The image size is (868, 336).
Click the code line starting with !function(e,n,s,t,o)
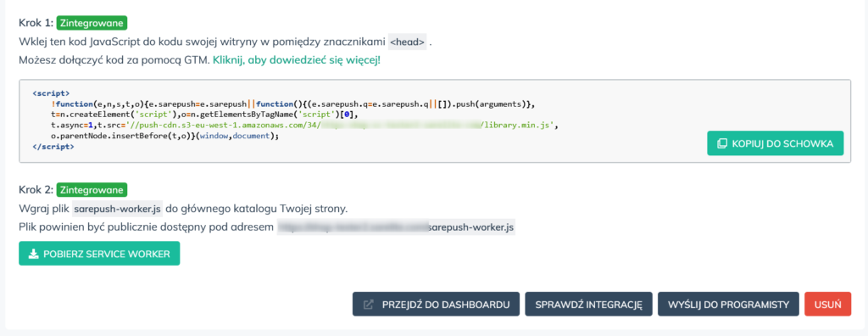pyautogui.click(x=292, y=104)
